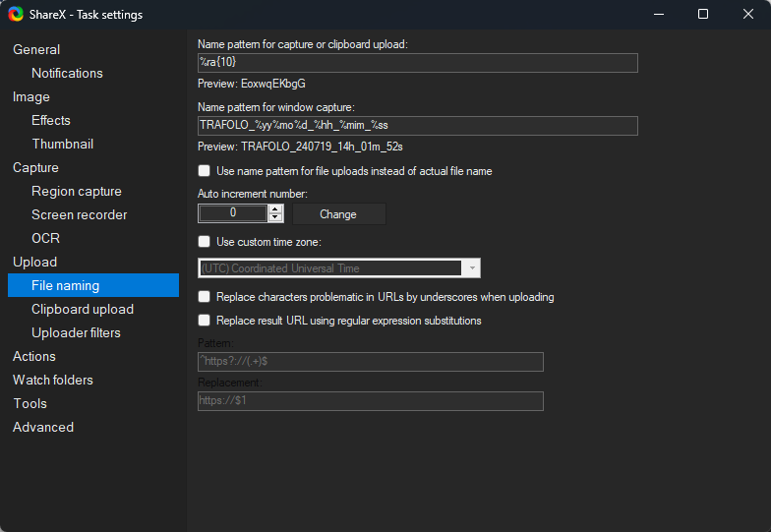Click the Replacement input field
The width and height of the screenshot is (771, 532).
pyautogui.click(x=370, y=401)
